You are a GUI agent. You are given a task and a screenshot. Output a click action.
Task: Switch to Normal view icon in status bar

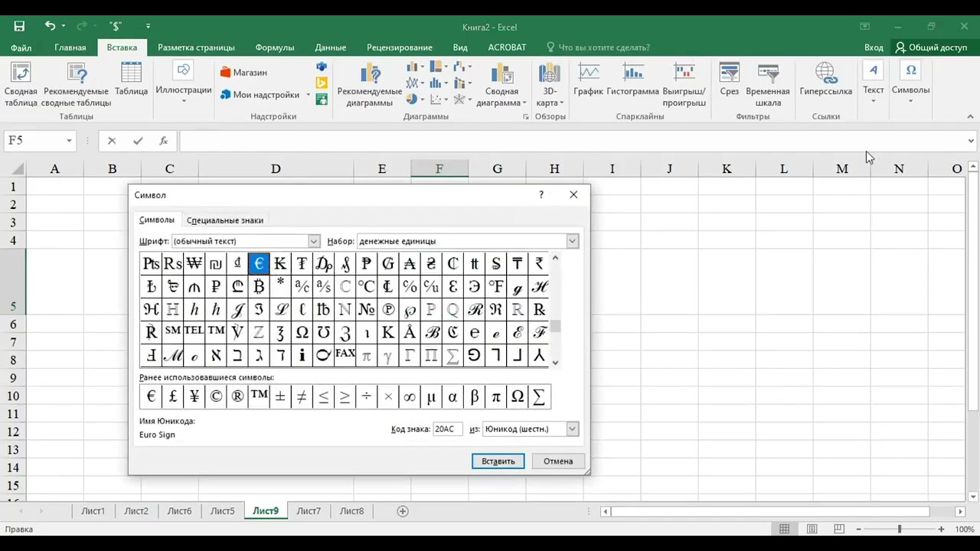coord(785,529)
